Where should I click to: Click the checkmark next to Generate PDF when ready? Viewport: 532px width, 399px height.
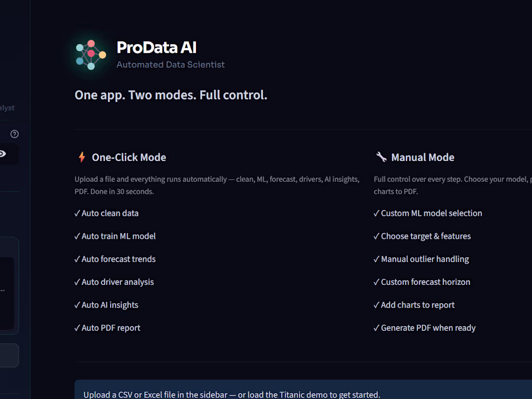click(376, 327)
